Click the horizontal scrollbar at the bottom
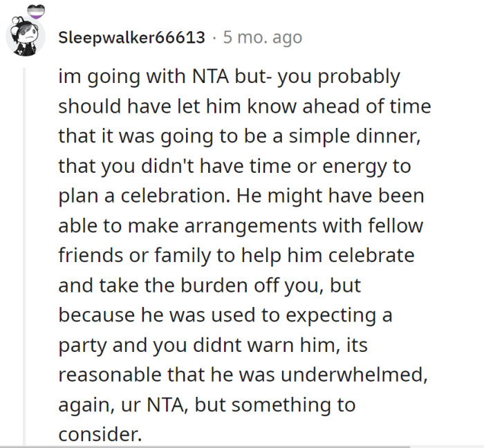 click(x=207, y=446)
